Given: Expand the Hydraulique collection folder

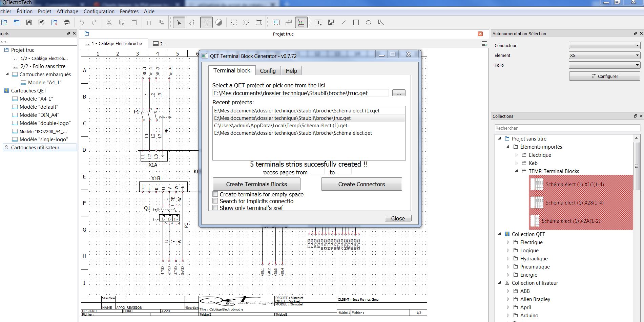Looking at the screenshot, I should 508,259.
